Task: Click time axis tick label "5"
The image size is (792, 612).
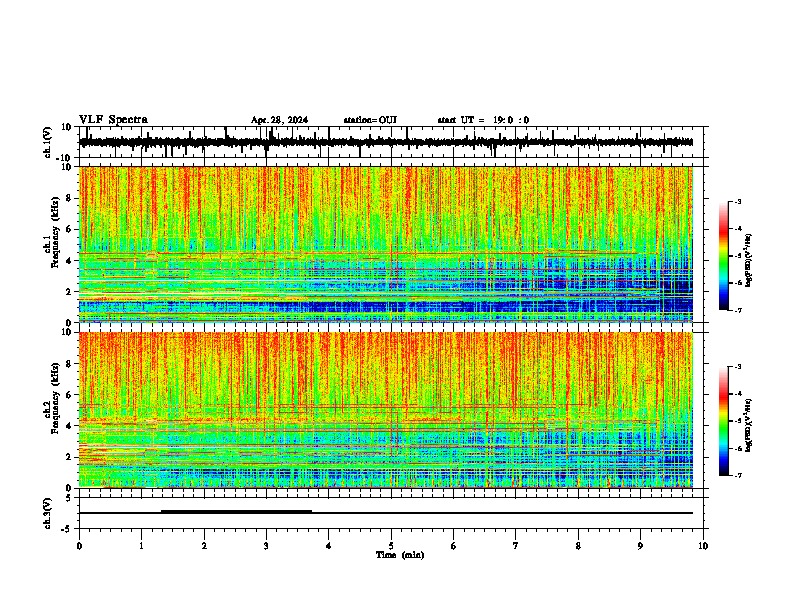Action: (x=391, y=546)
